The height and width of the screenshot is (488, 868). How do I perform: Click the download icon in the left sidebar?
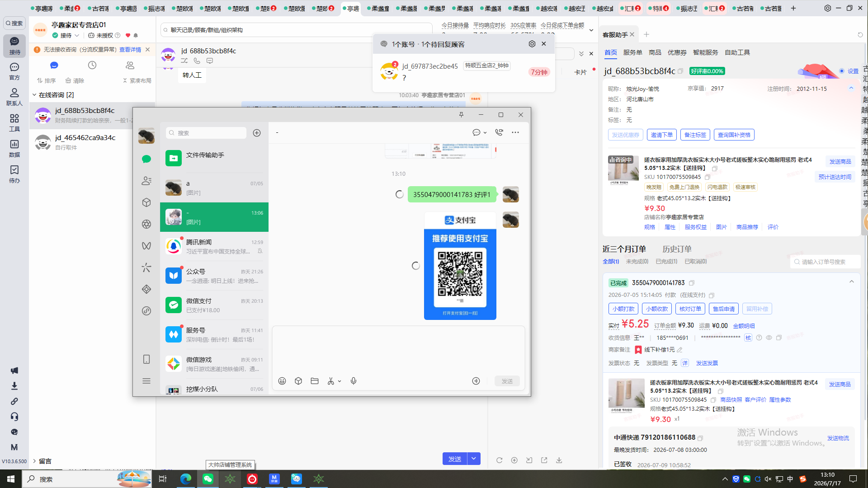click(14, 386)
